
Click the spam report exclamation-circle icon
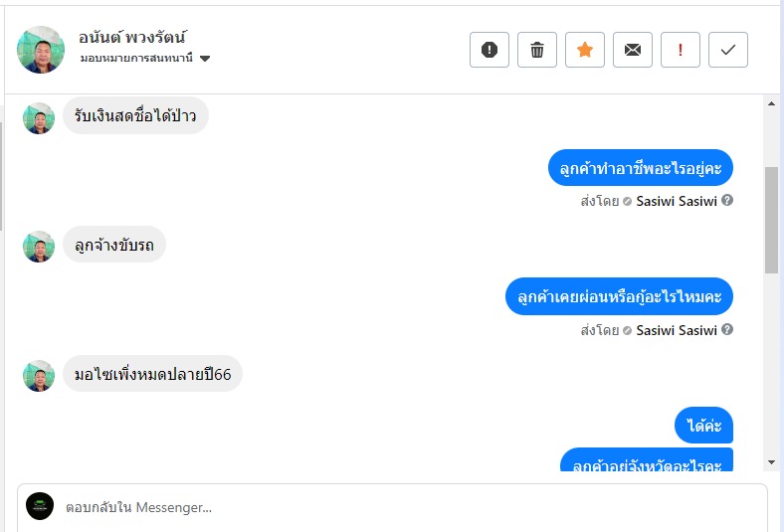(x=490, y=50)
